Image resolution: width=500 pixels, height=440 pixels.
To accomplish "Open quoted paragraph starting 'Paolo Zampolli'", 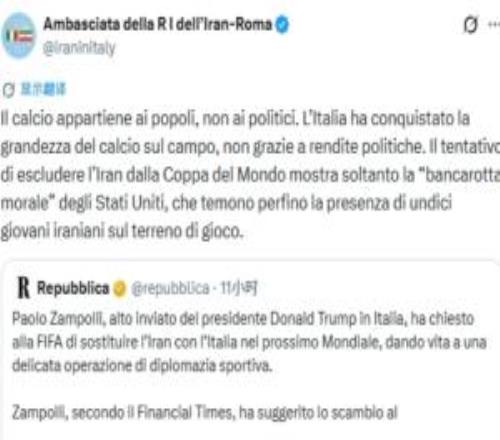I will tap(249, 342).
